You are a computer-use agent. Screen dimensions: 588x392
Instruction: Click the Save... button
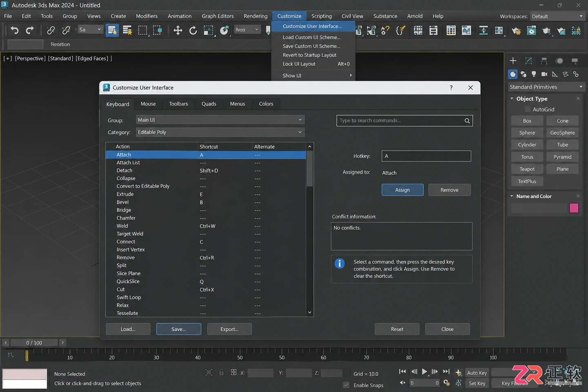coord(179,329)
